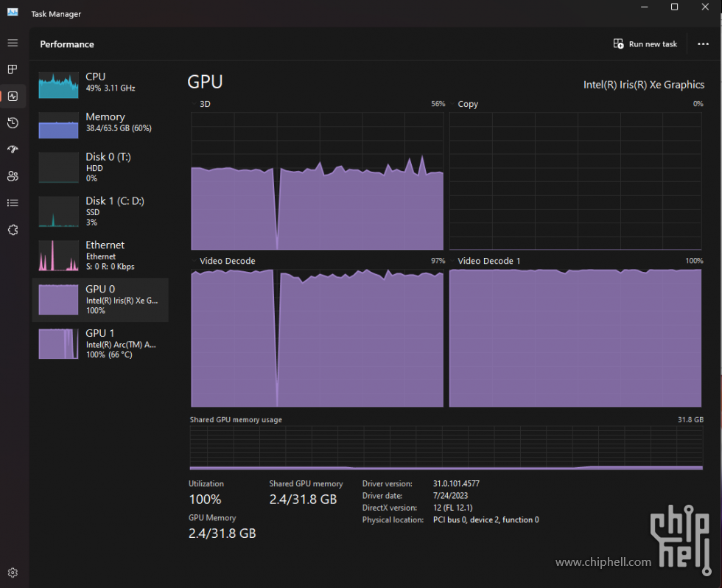Go to Processes page icon
Viewport: 722px width, 588px height.
click(x=13, y=69)
